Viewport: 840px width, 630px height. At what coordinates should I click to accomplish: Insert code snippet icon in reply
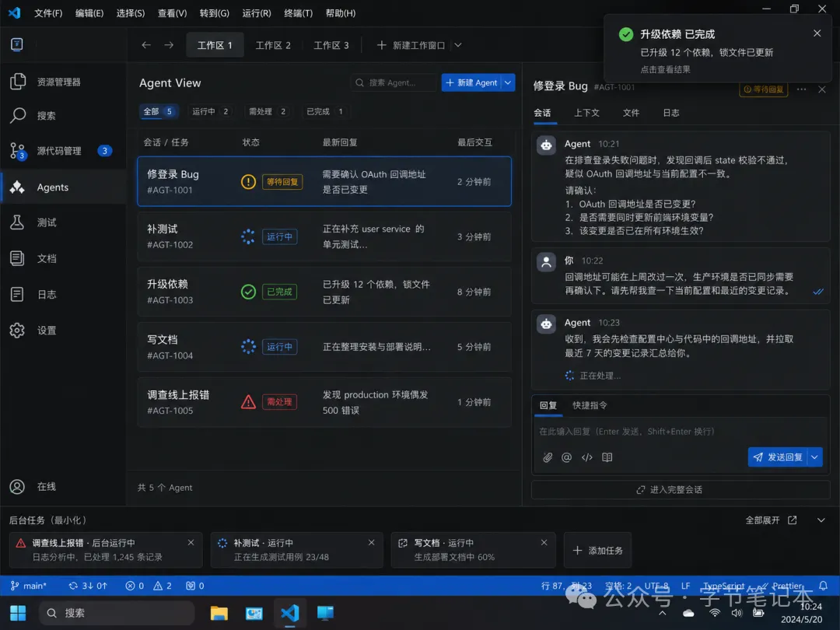tap(587, 457)
